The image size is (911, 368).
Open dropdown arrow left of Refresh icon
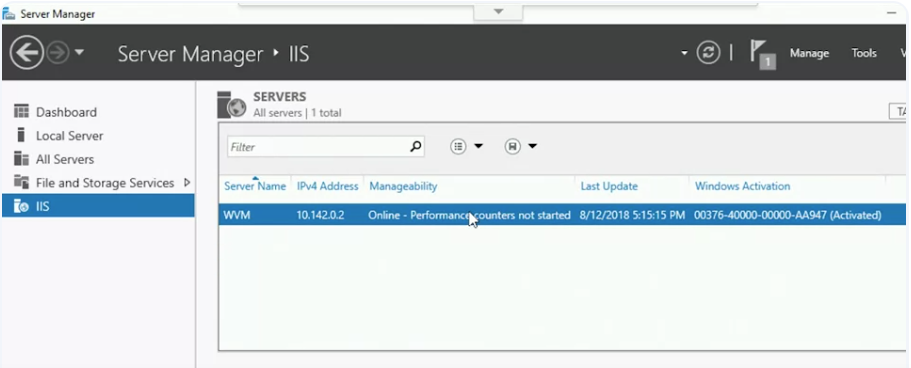tap(684, 53)
